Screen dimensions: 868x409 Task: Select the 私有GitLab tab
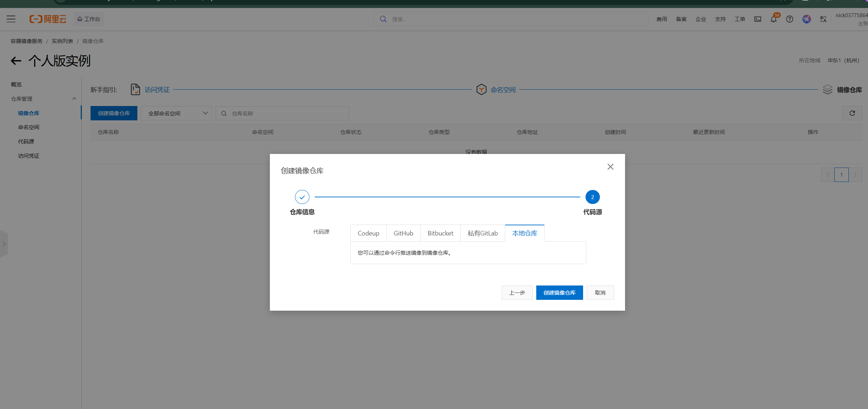pyautogui.click(x=482, y=233)
